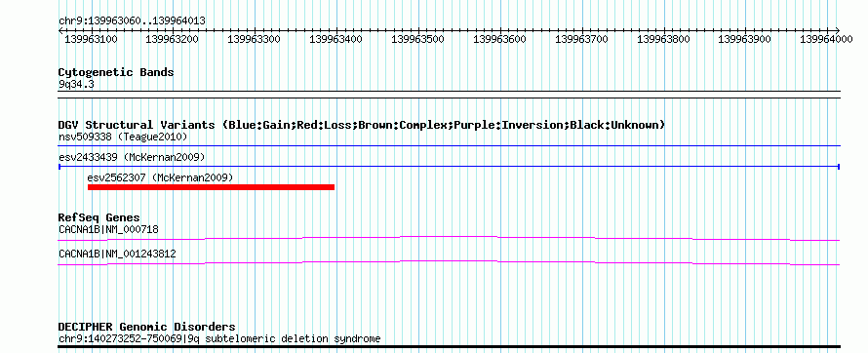Click ruler position 139963300

point(254,39)
